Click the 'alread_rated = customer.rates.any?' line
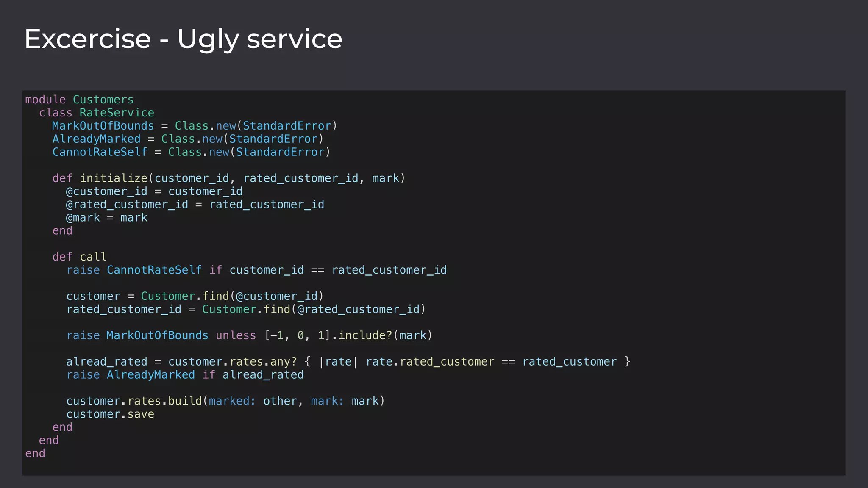The image size is (868, 488). pyautogui.click(x=348, y=362)
